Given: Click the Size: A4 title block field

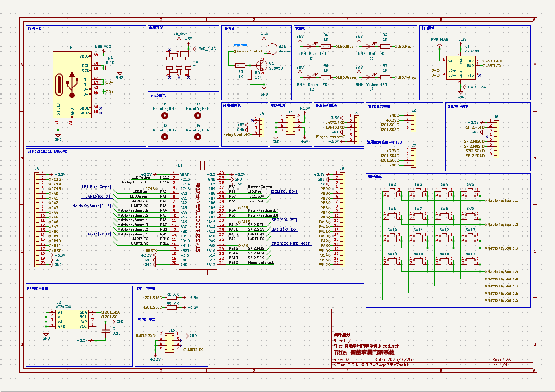Looking at the screenshot, I should tap(343, 360).
